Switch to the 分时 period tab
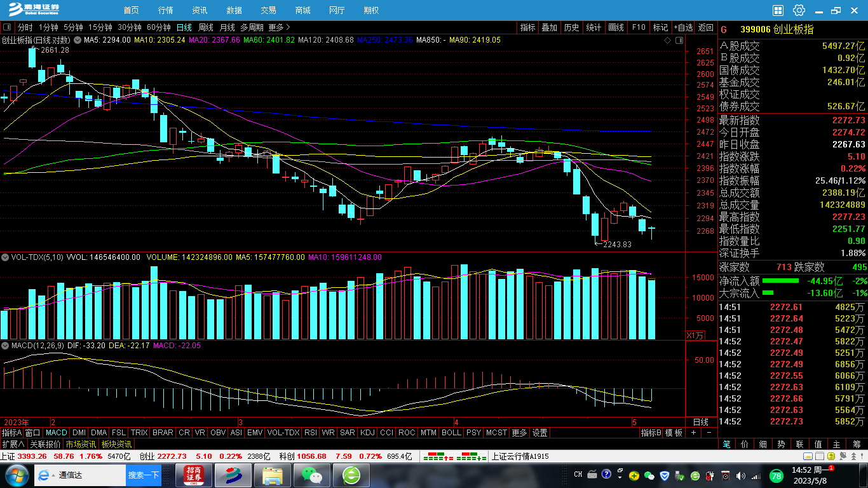Screen dimensions: 868x488 tap(25, 27)
